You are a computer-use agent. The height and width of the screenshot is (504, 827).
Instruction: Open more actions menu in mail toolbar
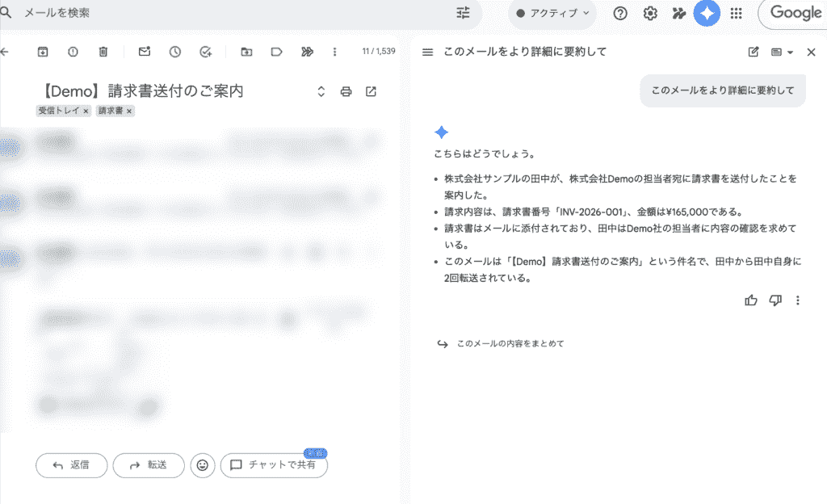pyautogui.click(x=334, y=52)
